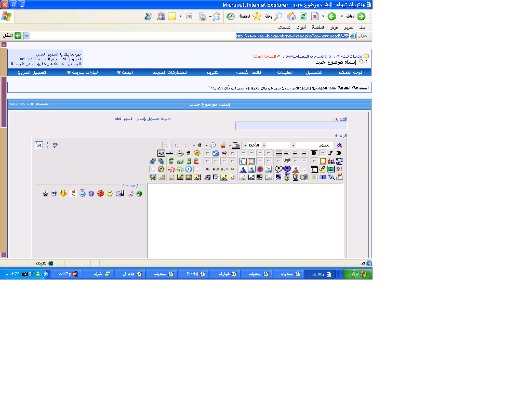Click the red star icon in editor toolbar
This screenshot has width=532, height=399.
pyautogui.click(x=207, y=169)
